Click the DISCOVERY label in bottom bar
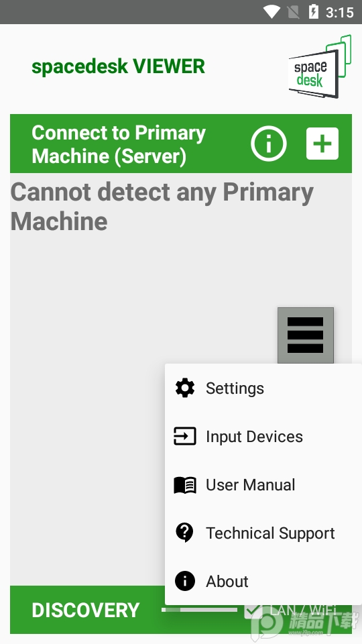Viewport: 362px width, 644px height. click(x=86, y=610)
